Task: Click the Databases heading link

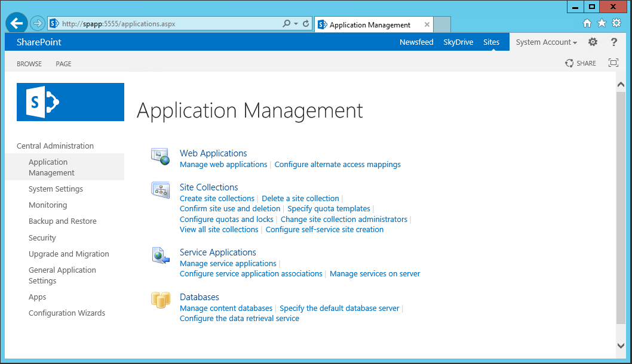Action: coord(199,297)
